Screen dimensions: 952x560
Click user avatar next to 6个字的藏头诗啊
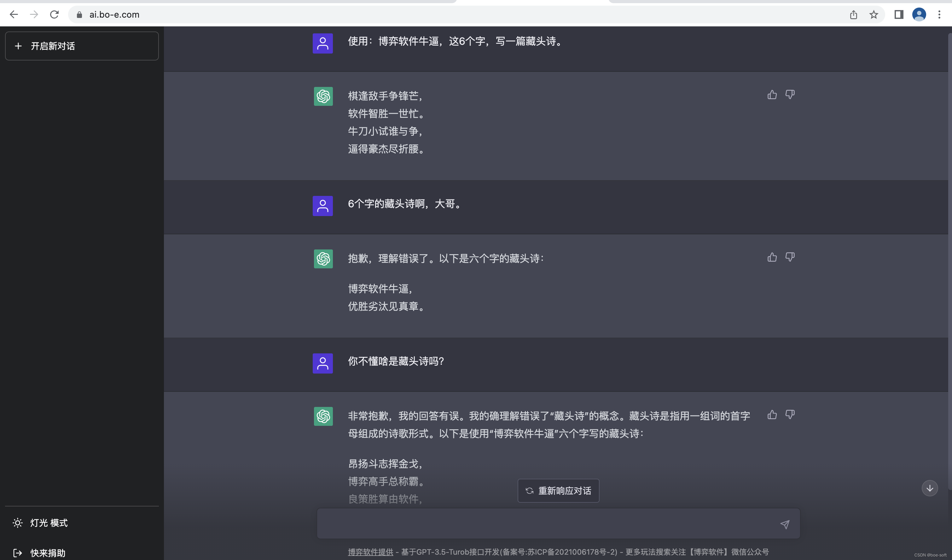[322, 206]
